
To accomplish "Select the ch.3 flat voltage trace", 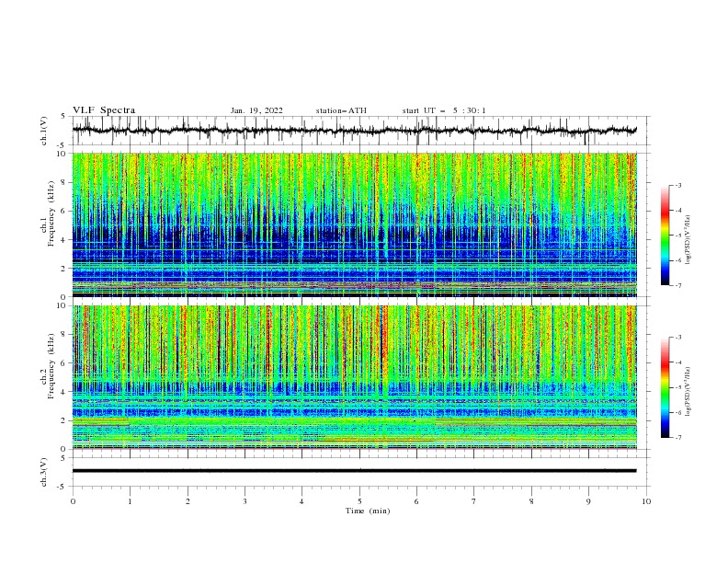I will click(x=354, y=471).
